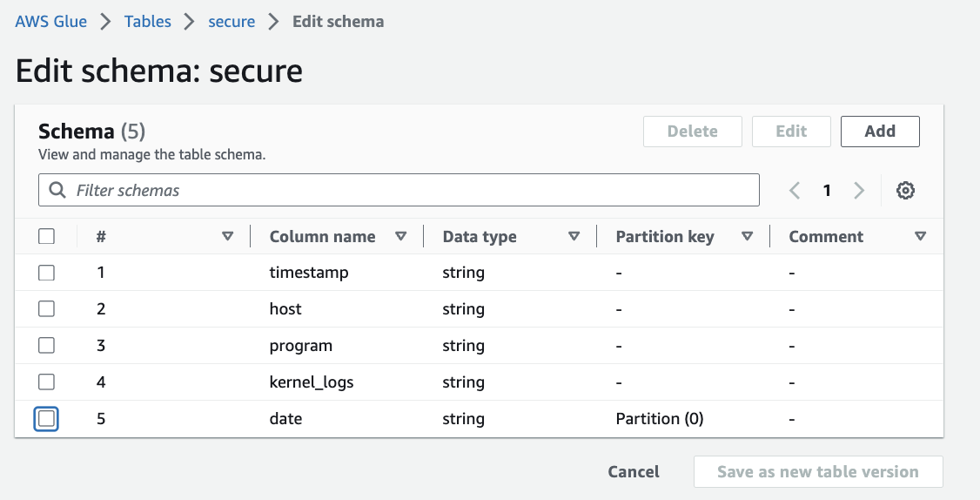Viewport: 980px width, 500px height.
Task: Go to next page arrow
Action: click(859, 190)
